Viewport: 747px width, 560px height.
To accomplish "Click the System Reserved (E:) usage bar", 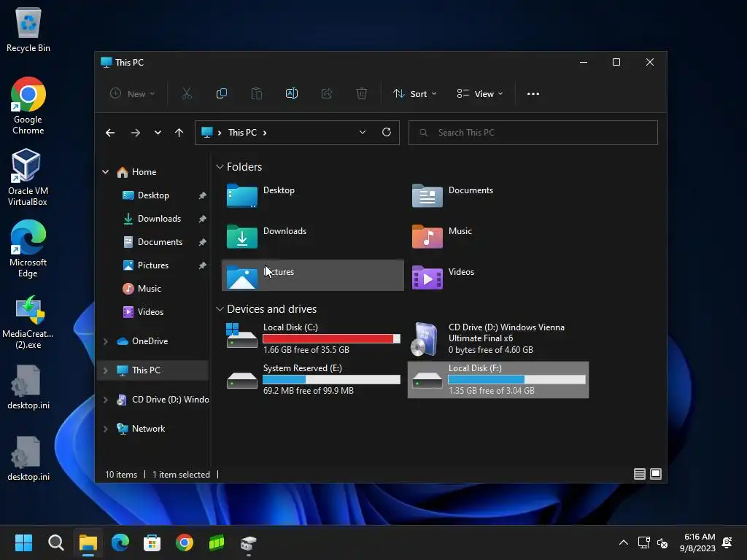I will pos(331,379).
